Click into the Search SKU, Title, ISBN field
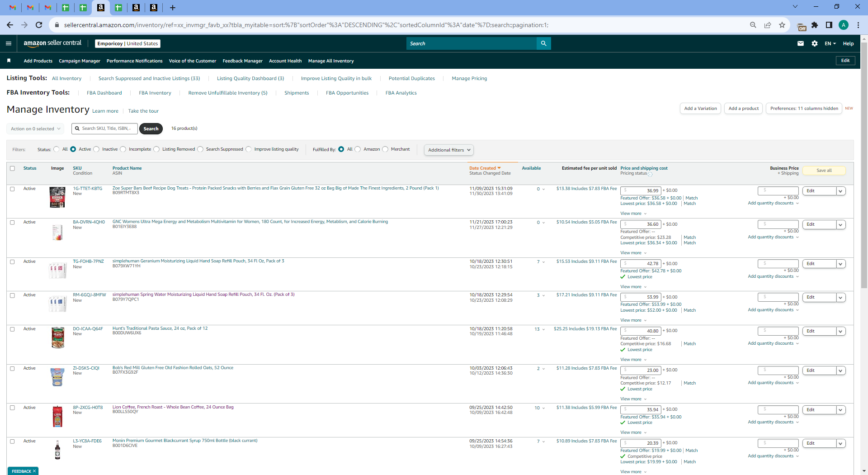 [105, 129]
